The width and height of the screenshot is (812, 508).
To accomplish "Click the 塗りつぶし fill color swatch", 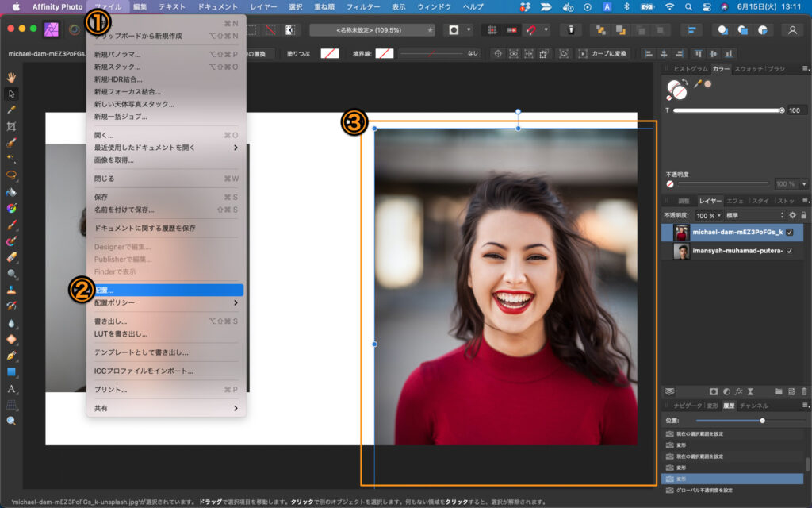I will click(329, 54).
